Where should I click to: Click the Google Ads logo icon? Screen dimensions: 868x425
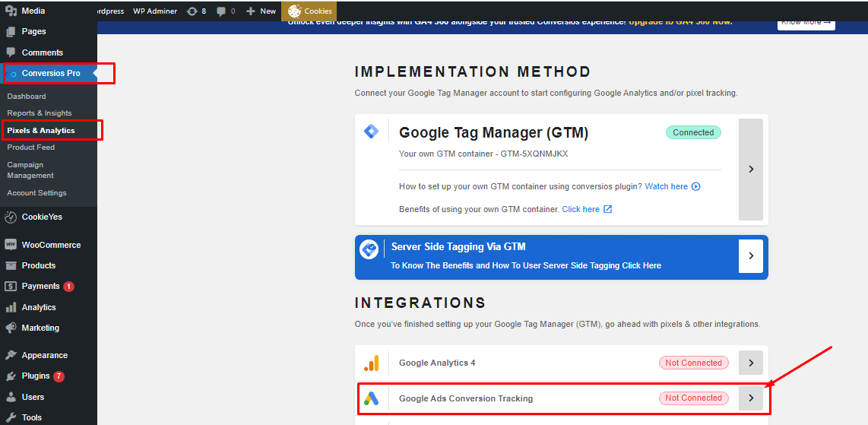tap(371, 398)
